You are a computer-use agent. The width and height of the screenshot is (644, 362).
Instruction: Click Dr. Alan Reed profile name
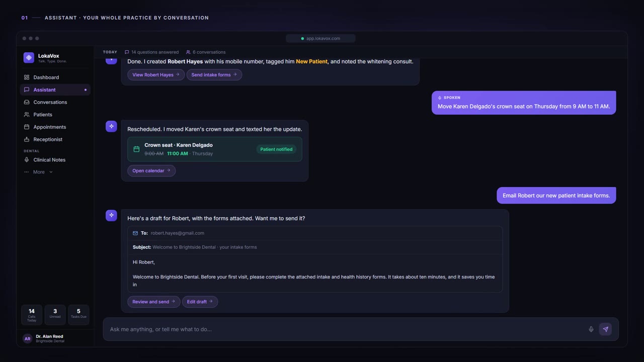point(49,336)
